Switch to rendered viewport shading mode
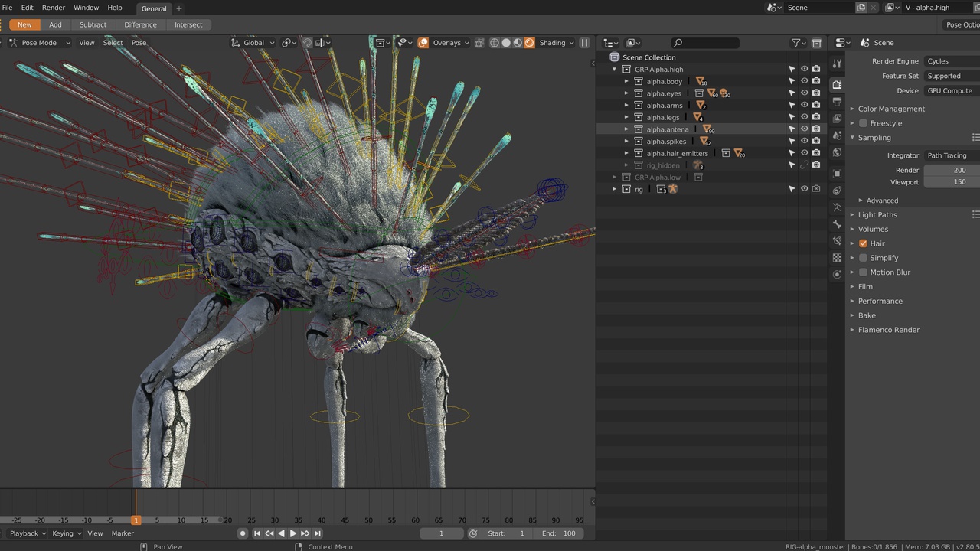980x551 pixels. (529, 43)
